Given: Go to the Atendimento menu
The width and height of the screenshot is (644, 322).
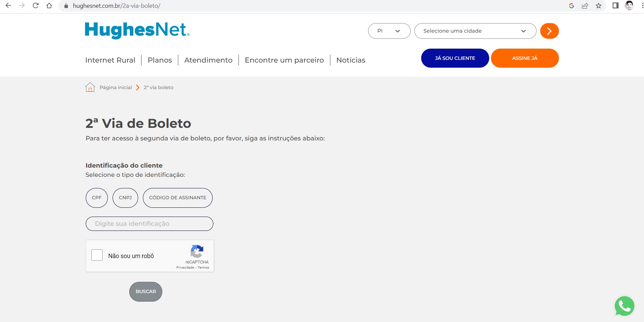Looking at the screenshot, I should 209,60.
